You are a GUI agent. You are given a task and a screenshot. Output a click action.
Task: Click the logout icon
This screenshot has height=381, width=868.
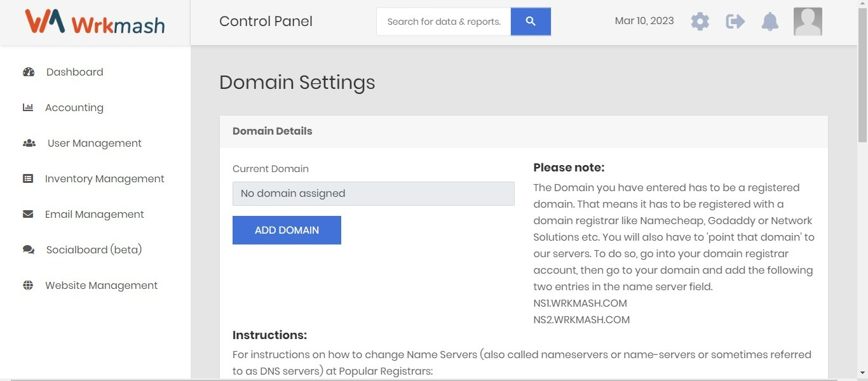[735, 21]
